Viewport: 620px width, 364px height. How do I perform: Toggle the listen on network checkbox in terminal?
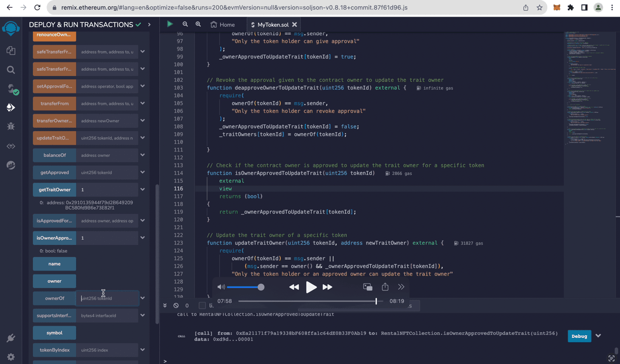[202, 305]
